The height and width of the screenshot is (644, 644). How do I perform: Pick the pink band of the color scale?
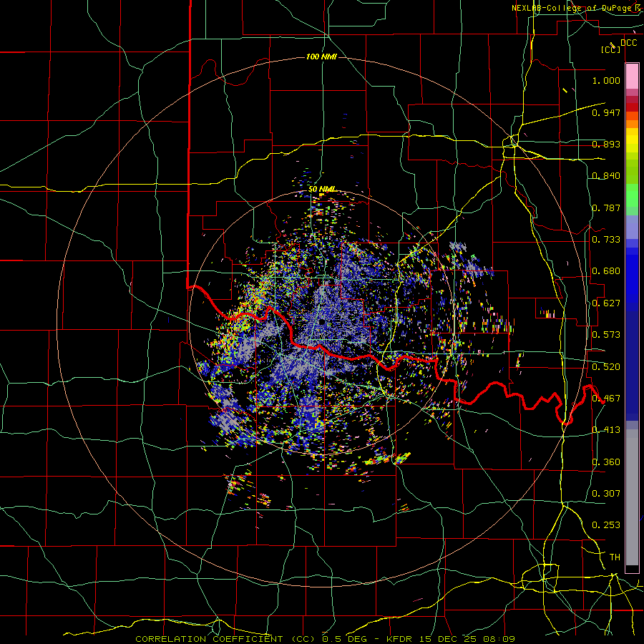click(x=632, y=77)
